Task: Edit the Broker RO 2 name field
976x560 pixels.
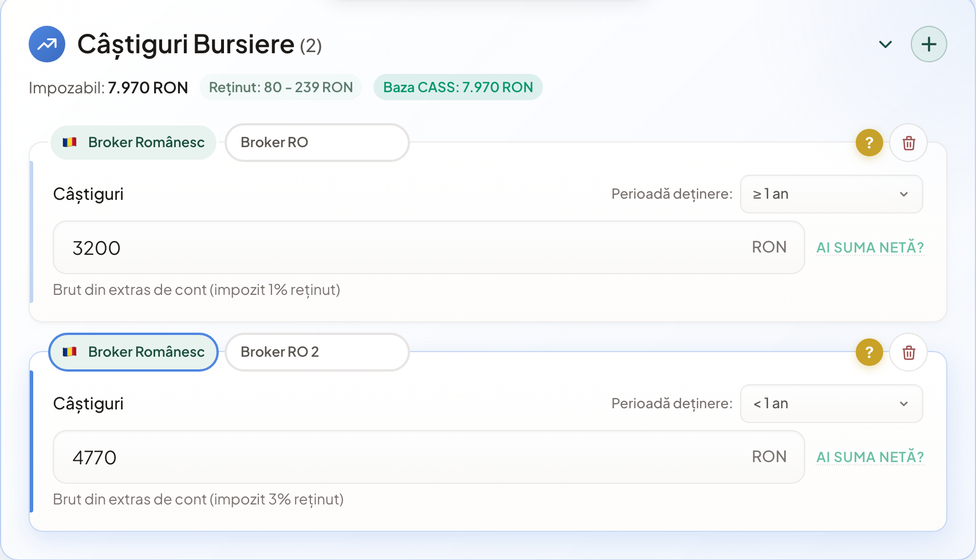Action: click(317, 352)
